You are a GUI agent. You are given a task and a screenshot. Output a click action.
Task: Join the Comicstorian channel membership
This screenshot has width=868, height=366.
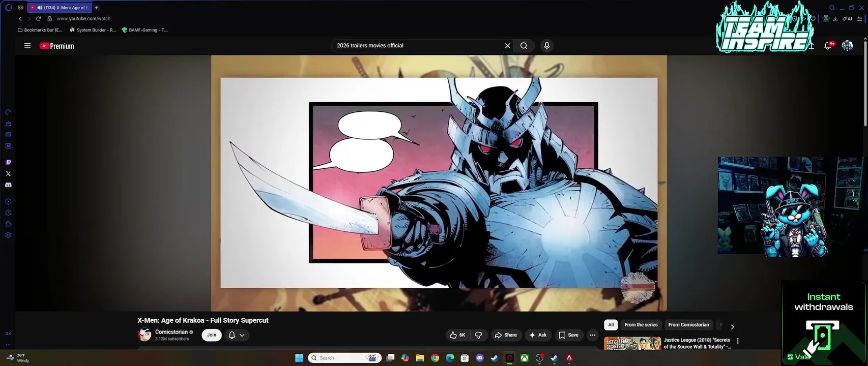tap(212, 335)
